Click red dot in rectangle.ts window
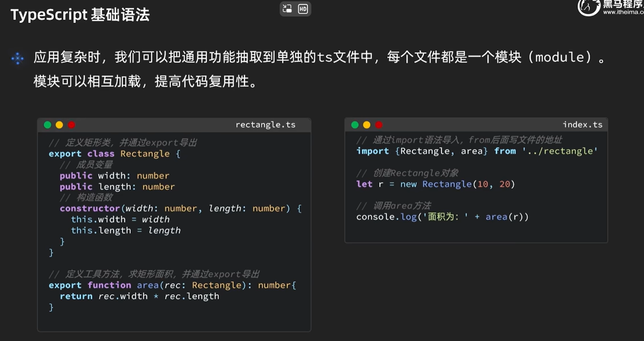Viewport: 644px width, 341px height. point(71,125)
